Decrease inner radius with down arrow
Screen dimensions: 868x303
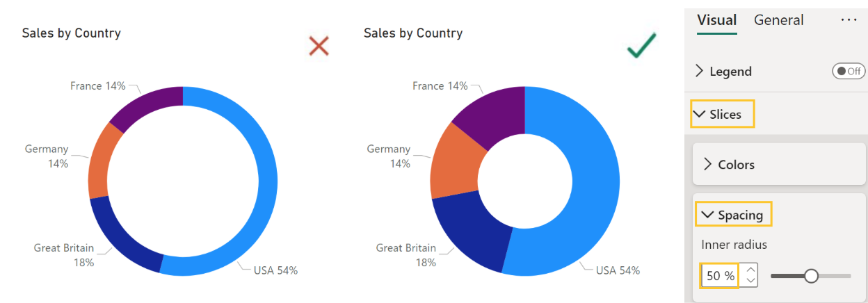750,281
